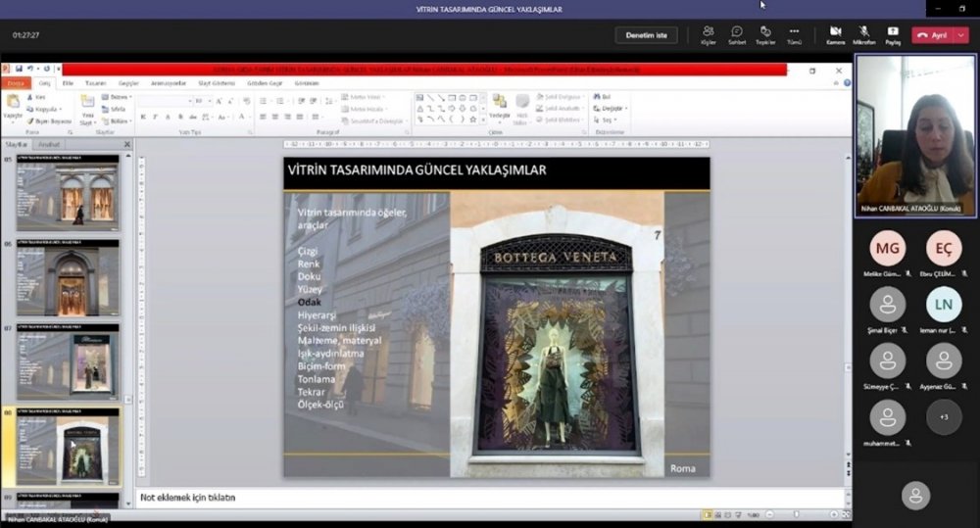Click the Undo icon in quick access toolbar
This screenshot has width=980, height=528.
pos(30,69)
